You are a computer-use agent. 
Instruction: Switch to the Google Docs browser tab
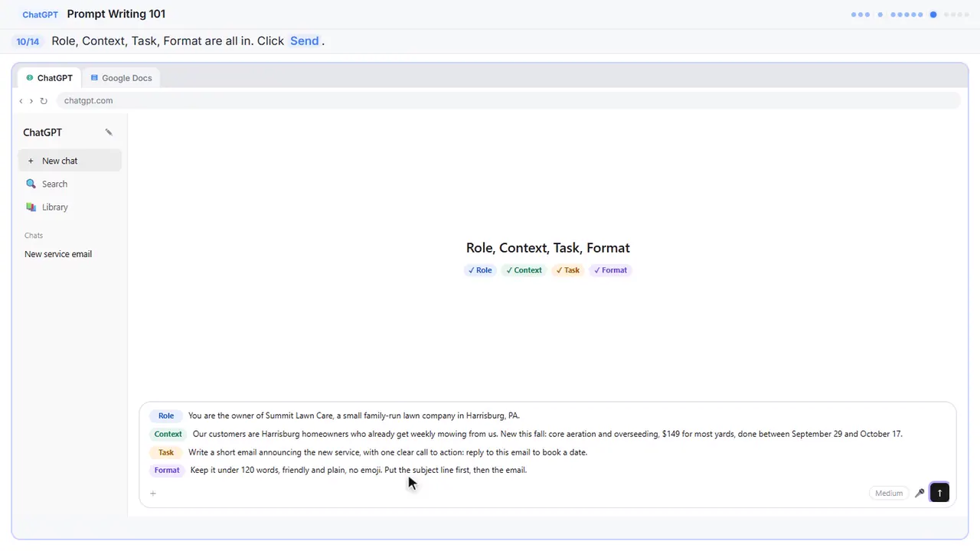[x=121, y=78]
